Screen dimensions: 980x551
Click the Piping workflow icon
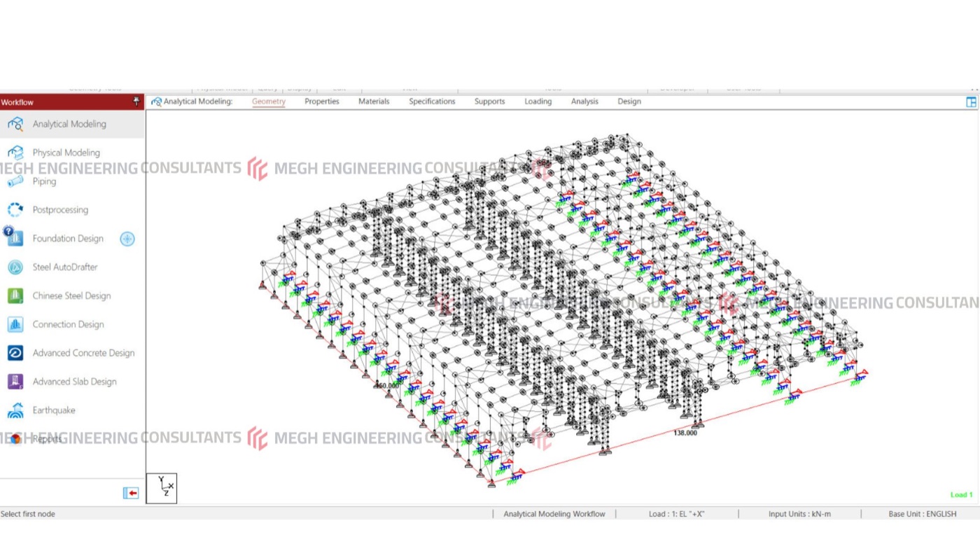[15, 181]
